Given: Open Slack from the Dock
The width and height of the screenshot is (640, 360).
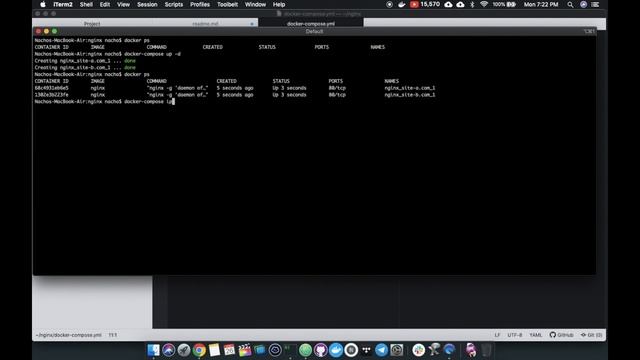Looking at the screenshot, I should point(418,350).
